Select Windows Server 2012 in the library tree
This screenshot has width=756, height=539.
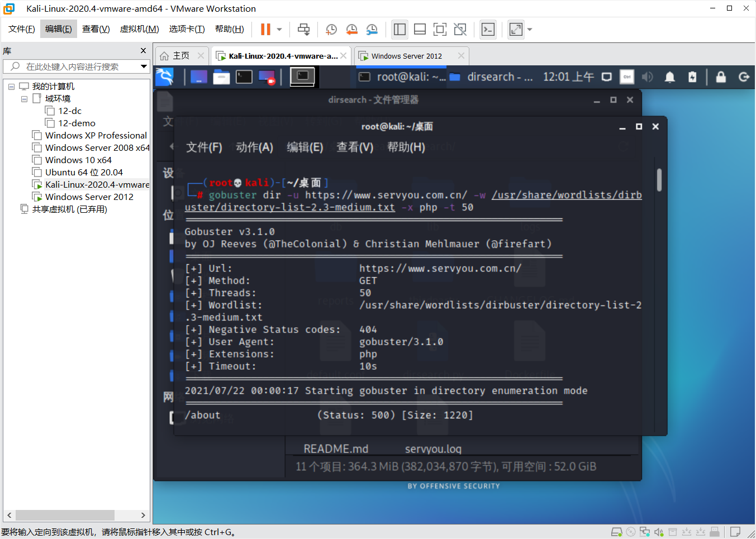(x=89, y=197)
